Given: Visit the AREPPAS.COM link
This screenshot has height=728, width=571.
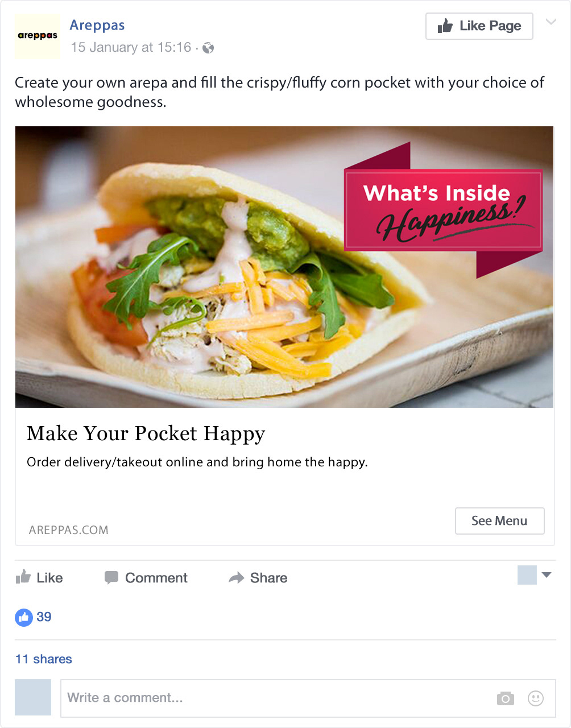Looking at the screenshot, I should tap(69, 530).
